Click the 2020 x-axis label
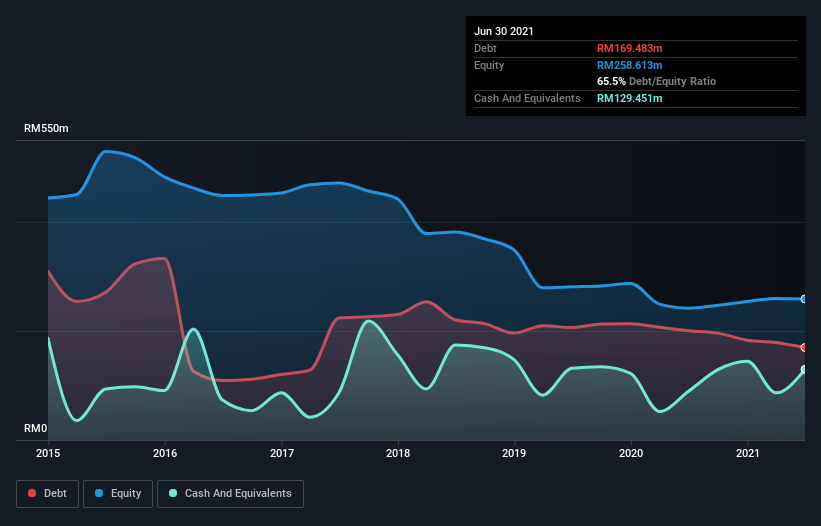This screenshot has width=821, height=526. (631, 453)
